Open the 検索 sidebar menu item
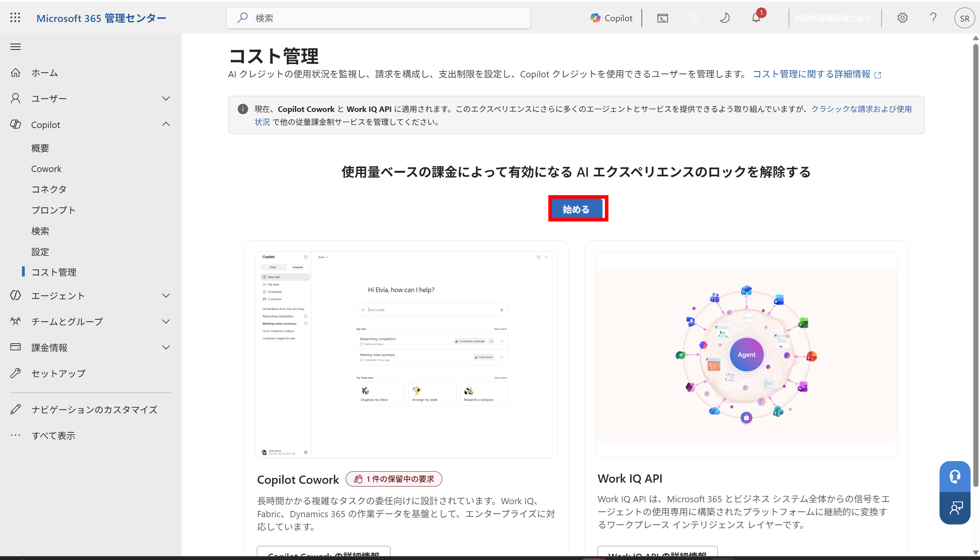Screen dimensions: 980x560 pos(40,231)
